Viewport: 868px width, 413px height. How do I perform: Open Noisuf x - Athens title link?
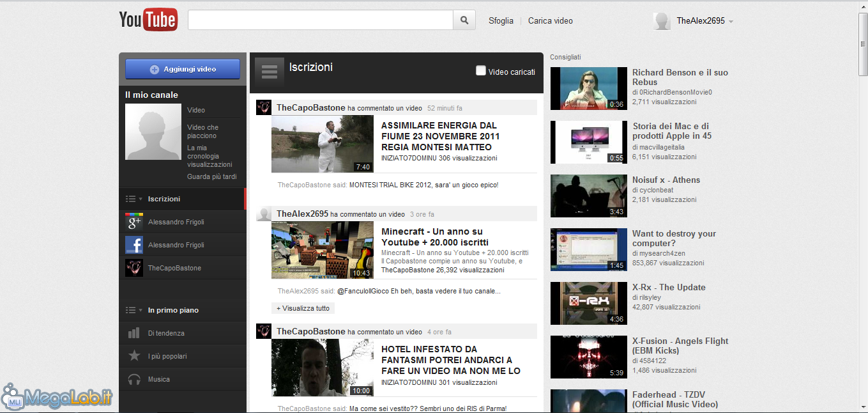click(666, 180)
